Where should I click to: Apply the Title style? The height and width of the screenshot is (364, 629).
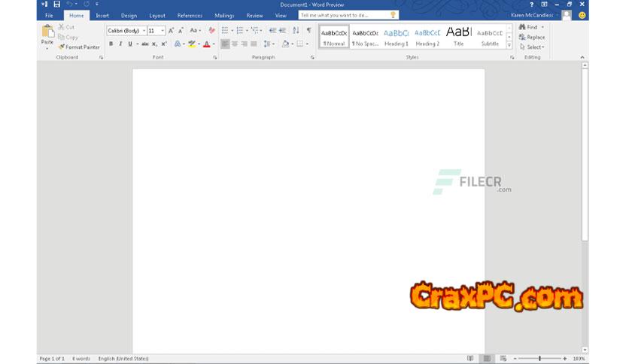(458, 37)
